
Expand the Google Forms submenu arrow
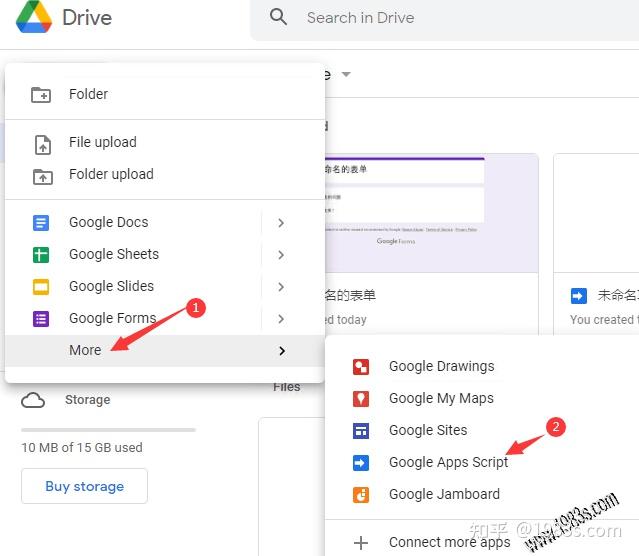pos(281,319)
